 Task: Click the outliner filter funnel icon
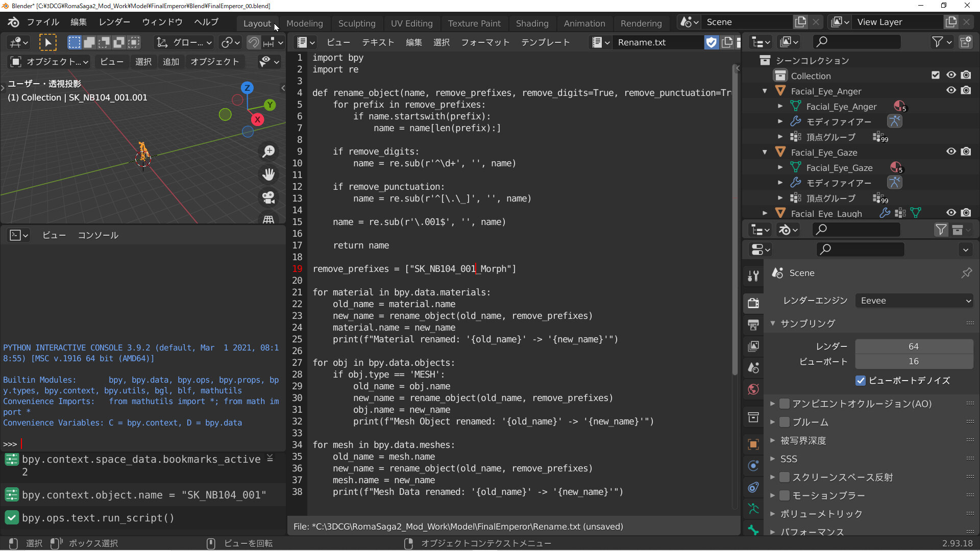point(937,42)
